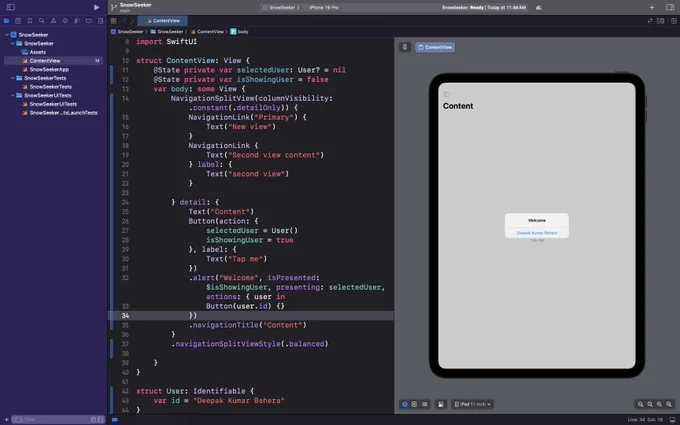Click ContentView in the jump bar
Screen dimensions: 680x425
(x=207, y=32)
